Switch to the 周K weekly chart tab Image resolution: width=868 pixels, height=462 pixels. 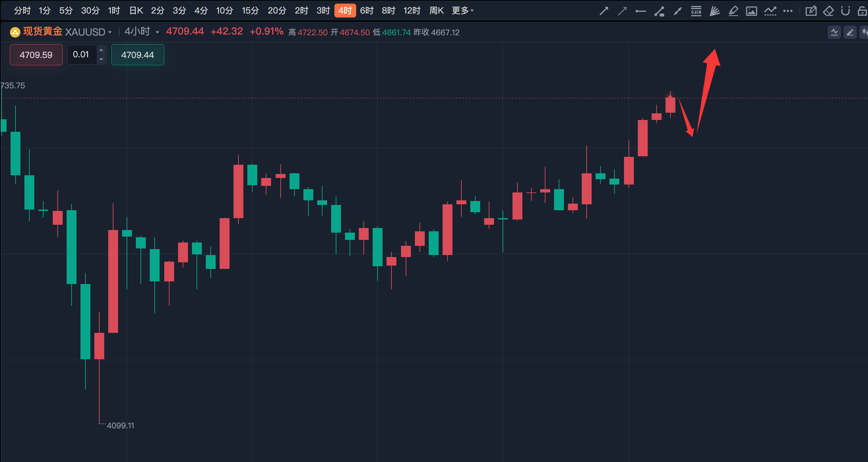coord(437,11)
